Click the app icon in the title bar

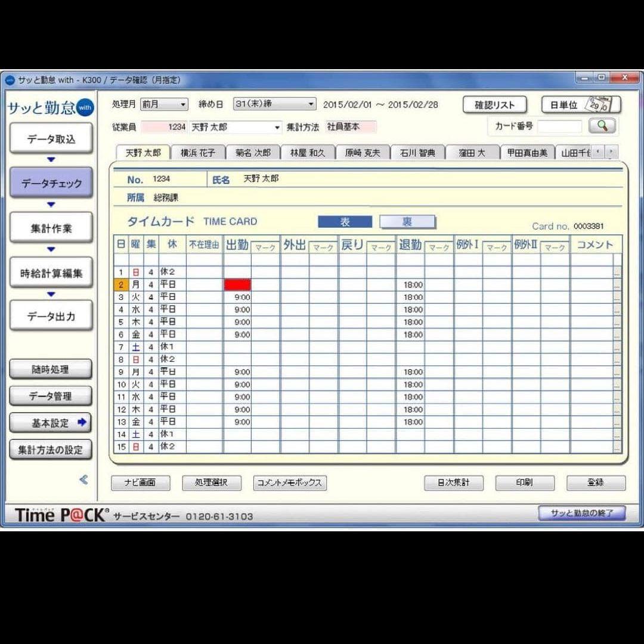coord(10,78)
